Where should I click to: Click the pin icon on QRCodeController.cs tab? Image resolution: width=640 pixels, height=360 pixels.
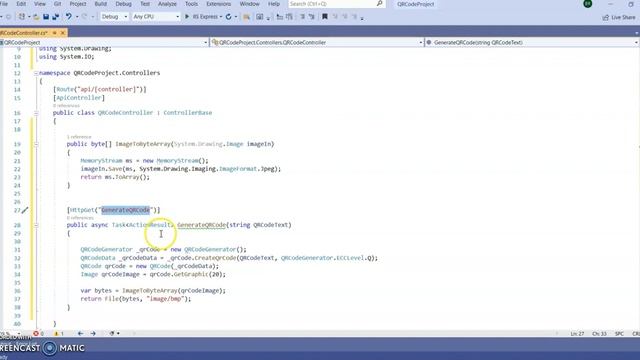click(x=55, y=33)
